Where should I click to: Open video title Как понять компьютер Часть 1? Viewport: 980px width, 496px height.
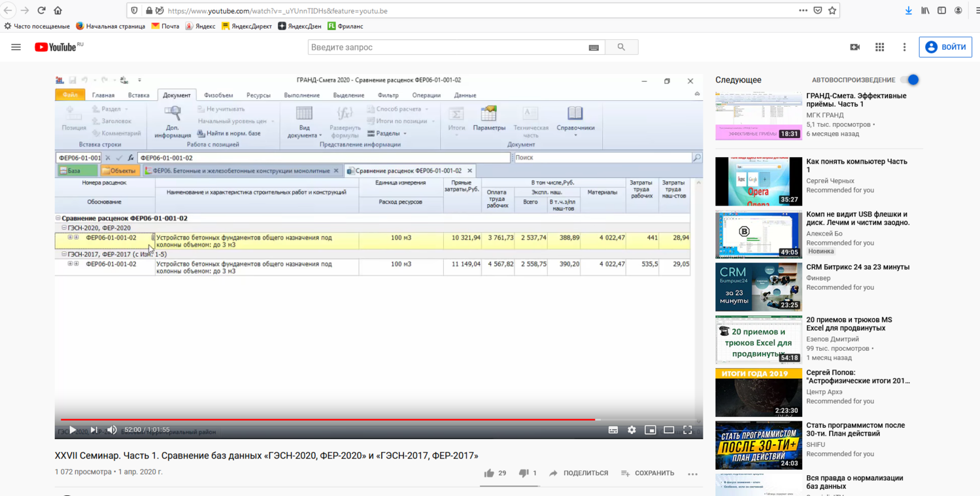point(857,166)
